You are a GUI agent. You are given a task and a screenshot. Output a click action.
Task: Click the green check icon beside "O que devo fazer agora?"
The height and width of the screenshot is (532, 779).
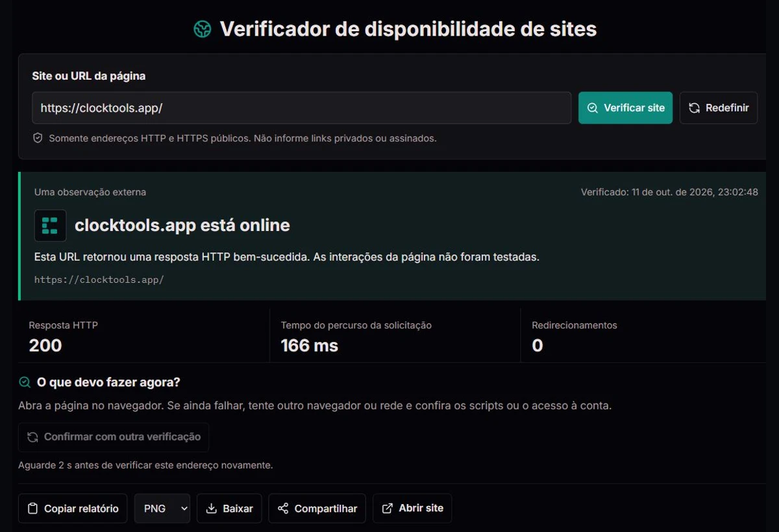[25, 382]
